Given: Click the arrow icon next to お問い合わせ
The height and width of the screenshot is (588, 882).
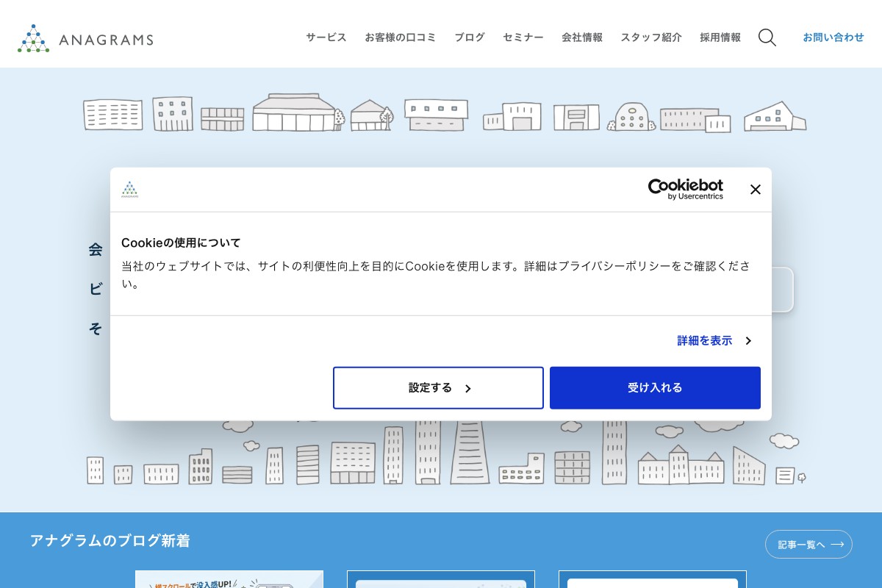Looking at the screenshot, I should pos(867,37).
